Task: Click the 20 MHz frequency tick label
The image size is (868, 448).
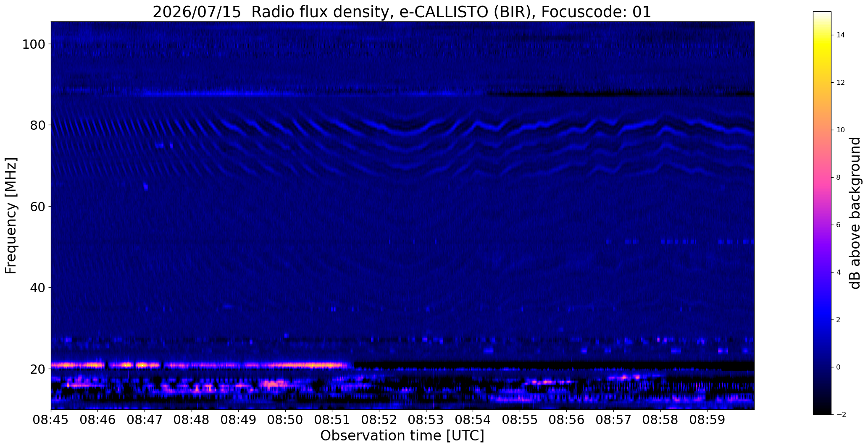Action: coord(34,369)
